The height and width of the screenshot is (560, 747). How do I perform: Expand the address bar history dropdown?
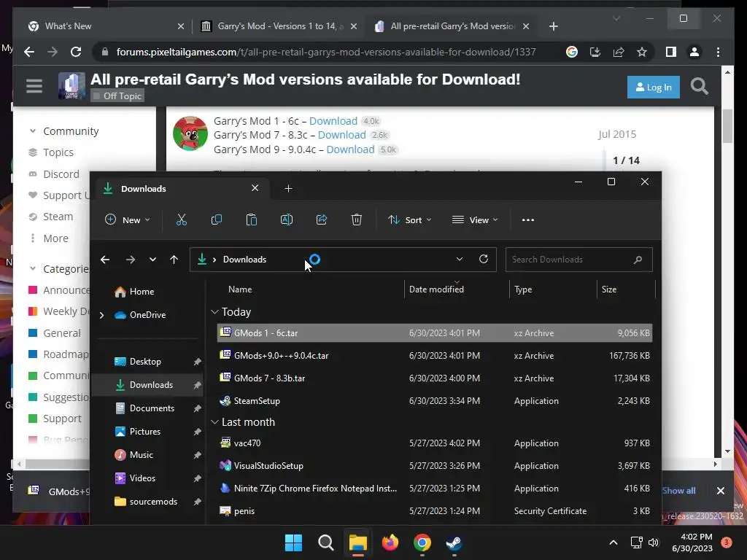tap(460, 259)
